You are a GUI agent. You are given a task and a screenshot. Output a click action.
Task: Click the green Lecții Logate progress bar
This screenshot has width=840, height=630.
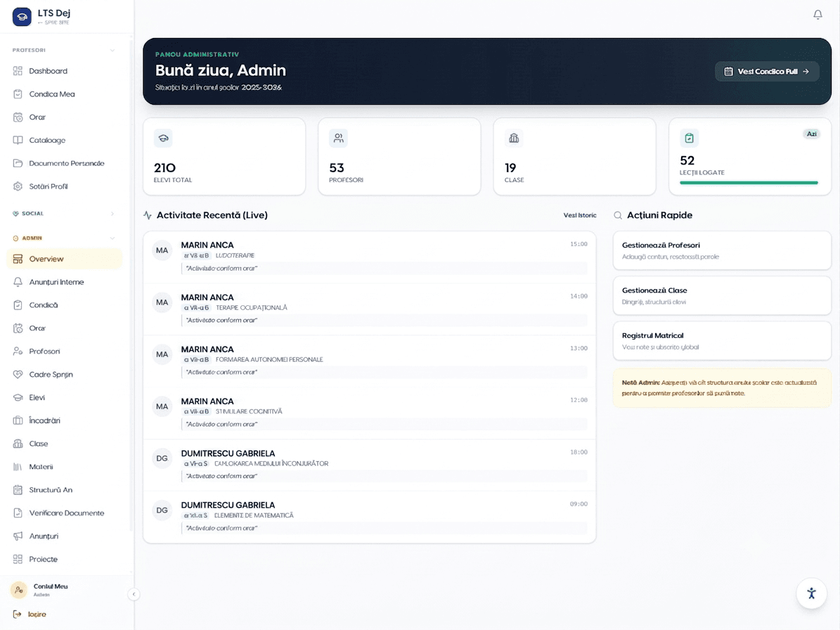[749, 183]
